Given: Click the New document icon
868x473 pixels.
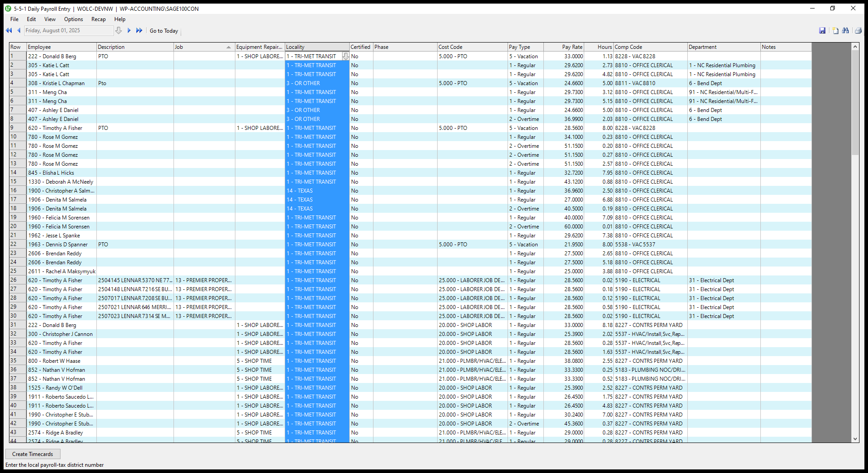Looking at the screenshot, I should pos(835,30).
